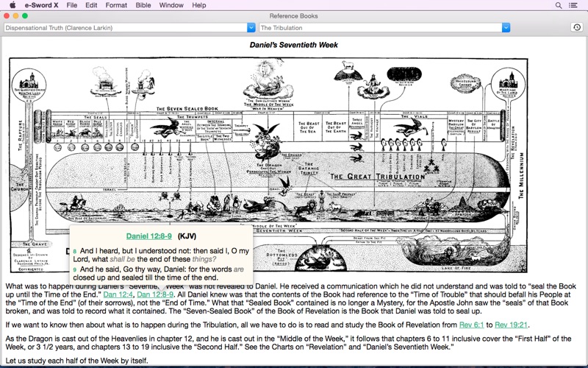The width and height of the screenshot is (588, 368).
Task: Expand The Tribulation chapter dropdown
Action: tap(506, 28)
